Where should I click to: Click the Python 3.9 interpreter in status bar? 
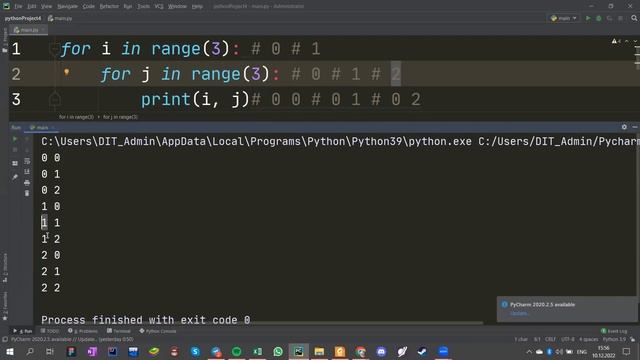613,339
